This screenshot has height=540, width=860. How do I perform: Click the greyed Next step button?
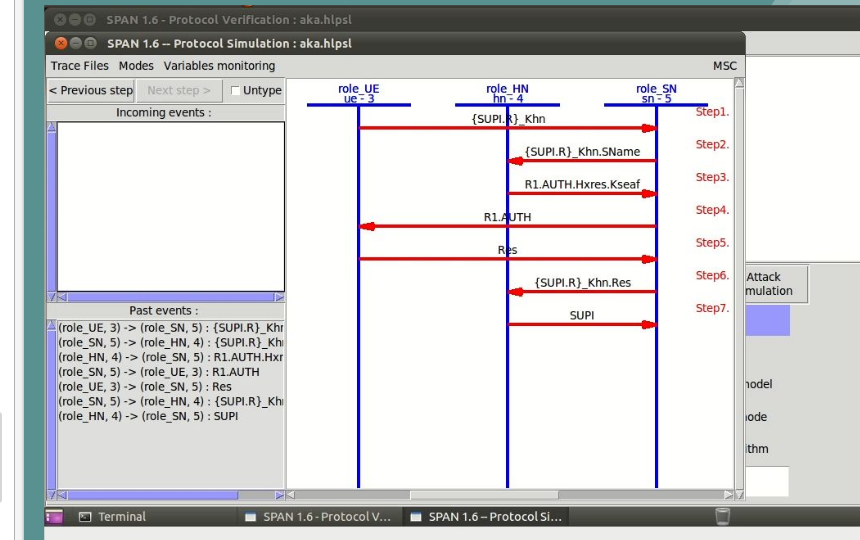[179, 90]
